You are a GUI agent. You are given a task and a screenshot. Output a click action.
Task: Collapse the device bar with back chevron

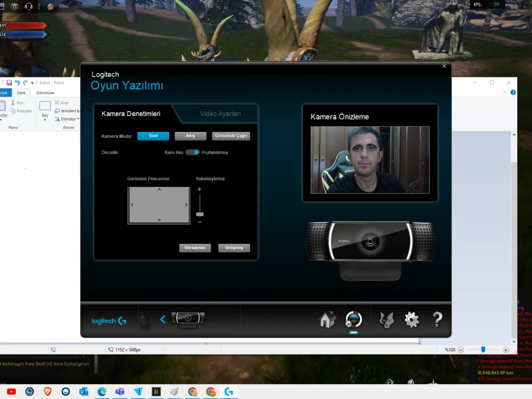click(x=163, y=319)
